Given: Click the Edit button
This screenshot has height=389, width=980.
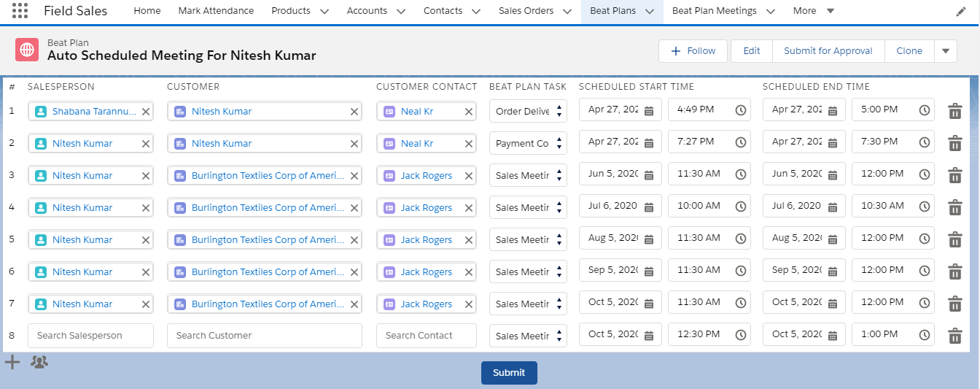Looking at the screenshot, I should [x=752, y=51].
